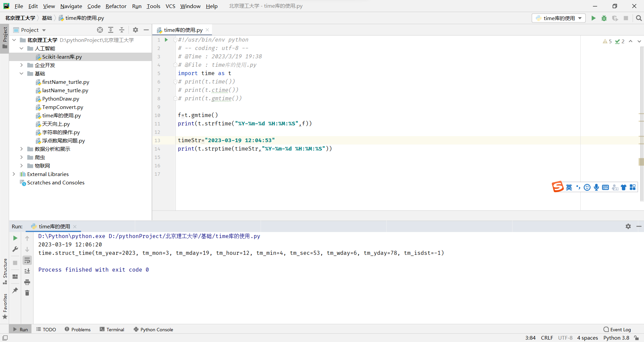Image resolution: width=644 pixels, height=342 pixels.
Task: Pin the Run tab
Action: (x=15, y=290)
